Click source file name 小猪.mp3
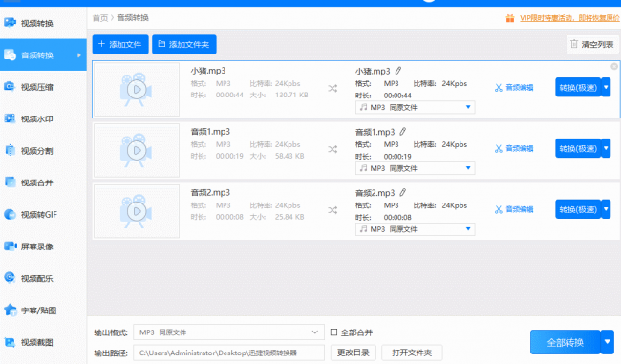621x364 pixels. pyautogui.click(x=208, y=71)
